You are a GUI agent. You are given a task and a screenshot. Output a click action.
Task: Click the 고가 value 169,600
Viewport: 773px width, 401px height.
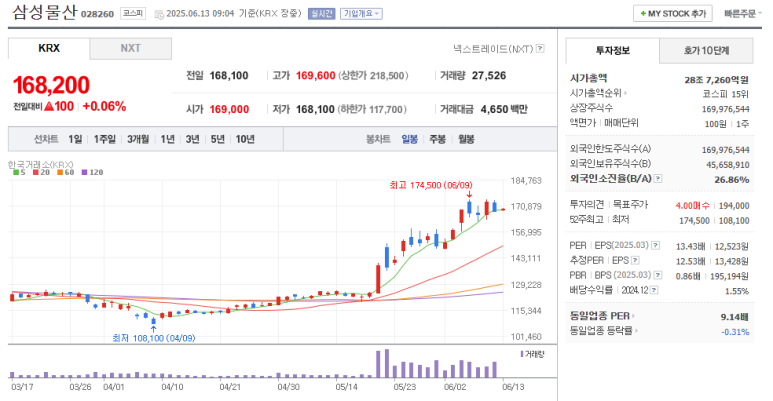pos(316,75)
